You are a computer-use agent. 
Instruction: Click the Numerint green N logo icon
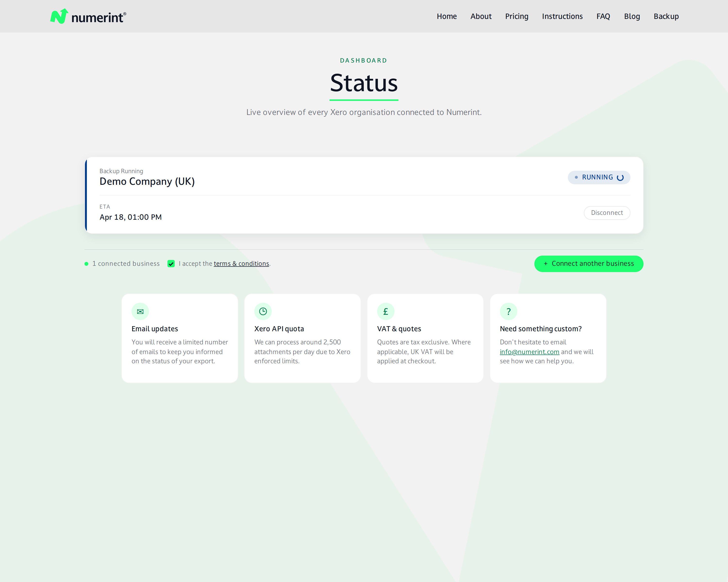pos(59,16)
